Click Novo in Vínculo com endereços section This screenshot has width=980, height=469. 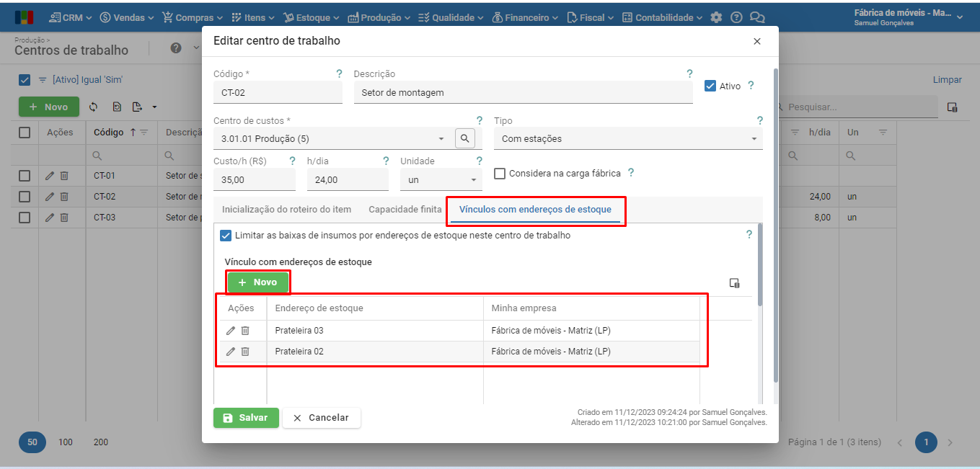pos(258,282)
